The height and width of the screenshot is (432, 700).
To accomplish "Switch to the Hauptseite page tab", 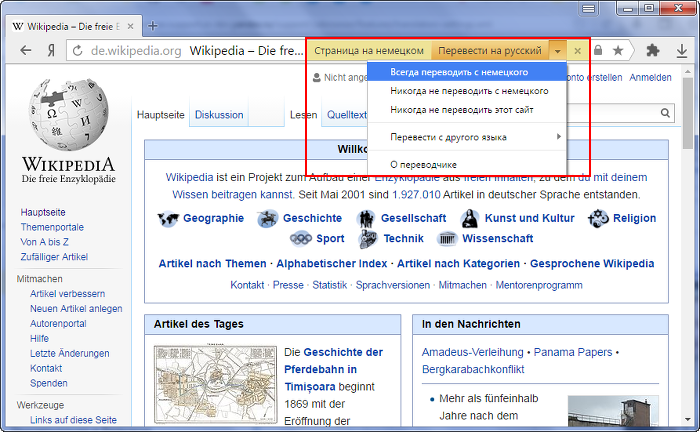I will pos(161,115).
